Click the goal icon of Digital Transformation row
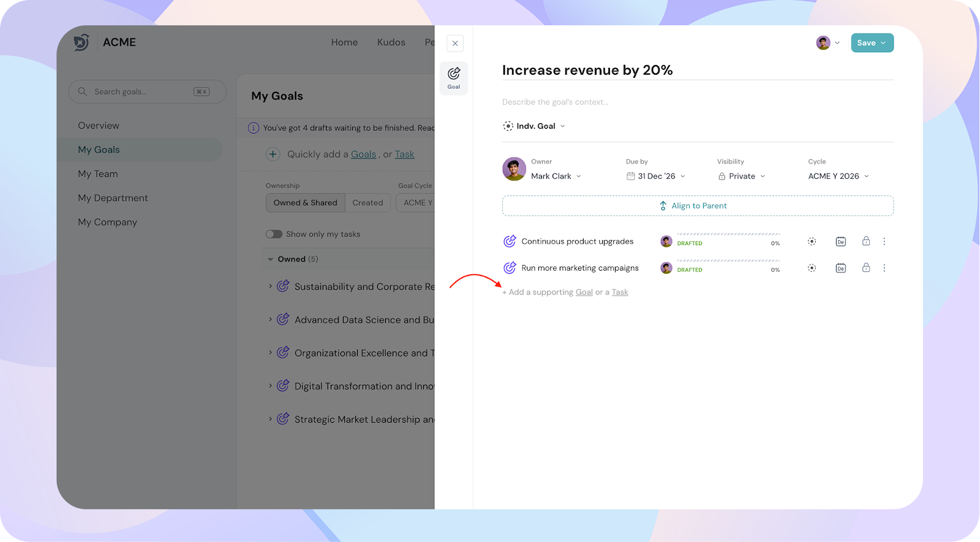 [283, 385]
